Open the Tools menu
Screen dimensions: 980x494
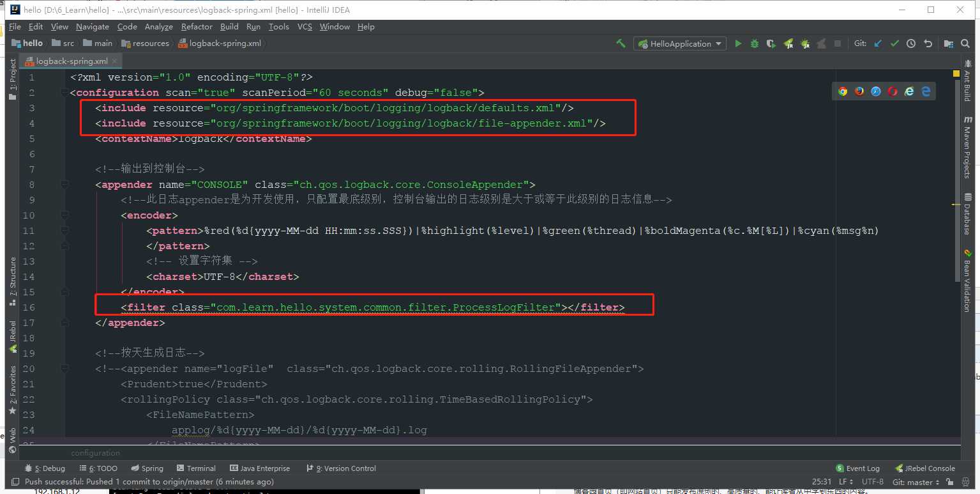[279, 27]
